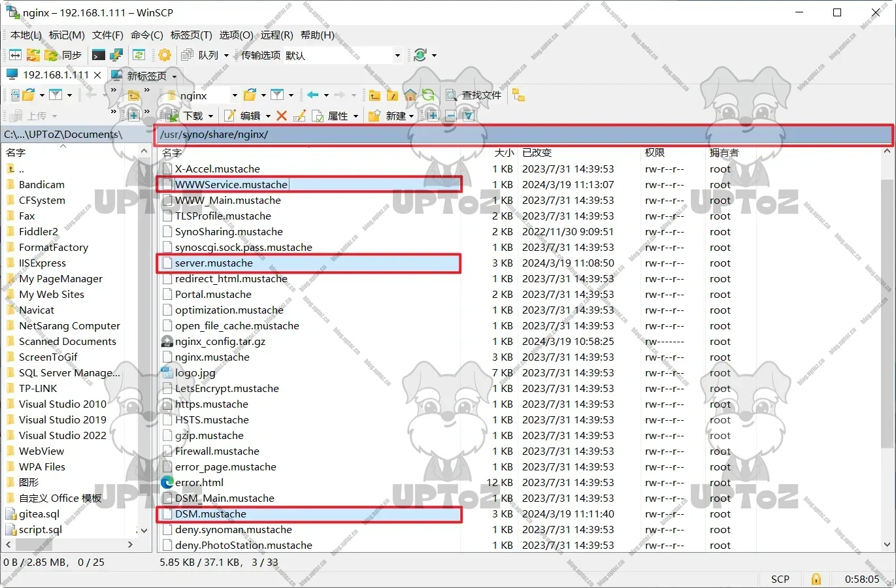896x588 pixels.
Task: Click the remote directory tree icon
Action: pos(518,95)
